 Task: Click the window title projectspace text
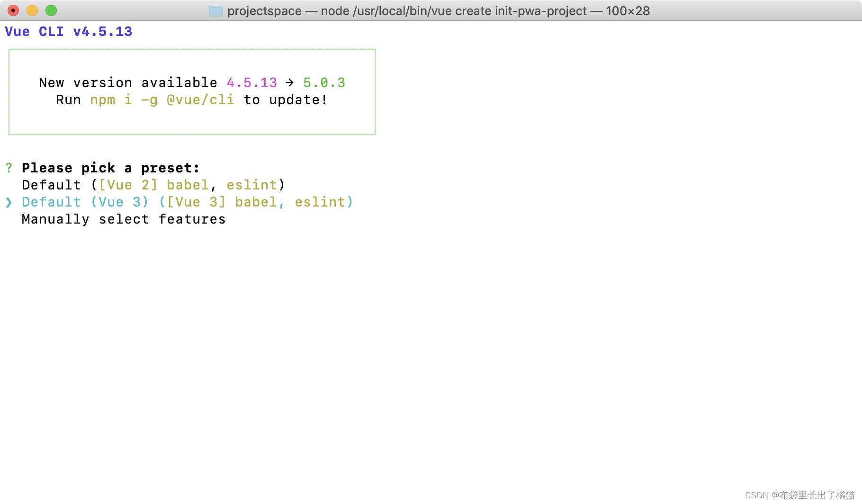click(264, 11)
